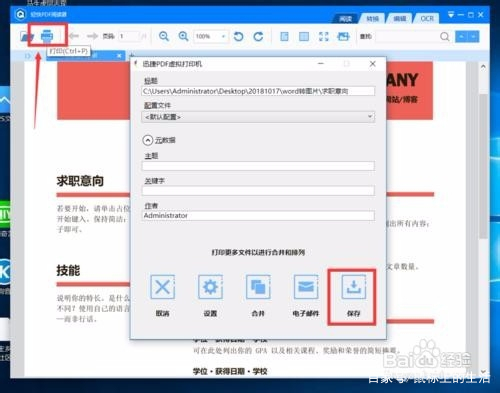Screen dimensions: 500x393
Task: Rotate page counterclockwise
Action: click(x=238, y=36)
